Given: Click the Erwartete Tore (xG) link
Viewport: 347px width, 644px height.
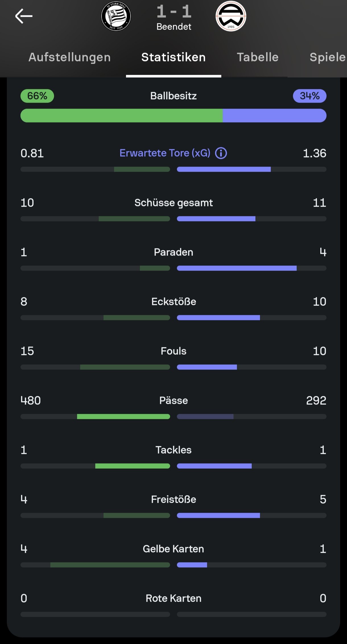Looking at the screenshot, I should (165, 153).
